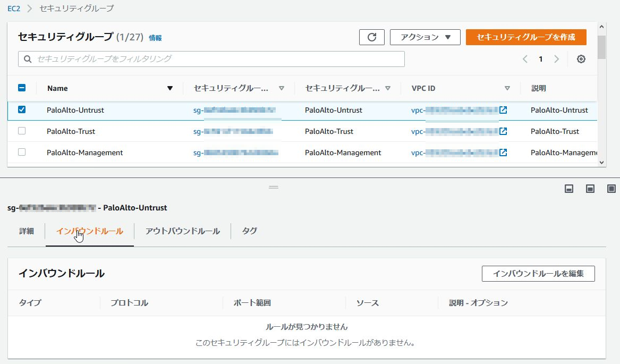Image resolution: width=620 pixels, height=364 pixels.
Task: Check the PaloAlto-Trust row checkbox
Action: point(21,131)
